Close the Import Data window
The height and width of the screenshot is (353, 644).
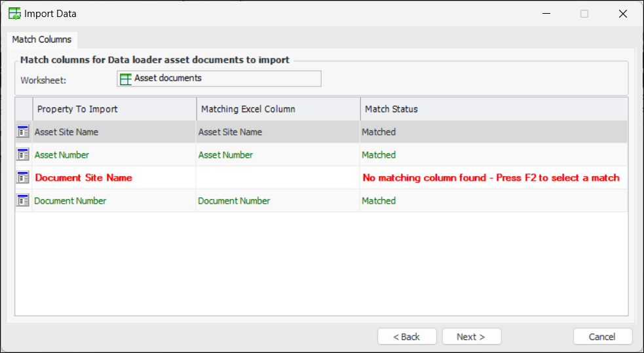[x=622, y=13]
